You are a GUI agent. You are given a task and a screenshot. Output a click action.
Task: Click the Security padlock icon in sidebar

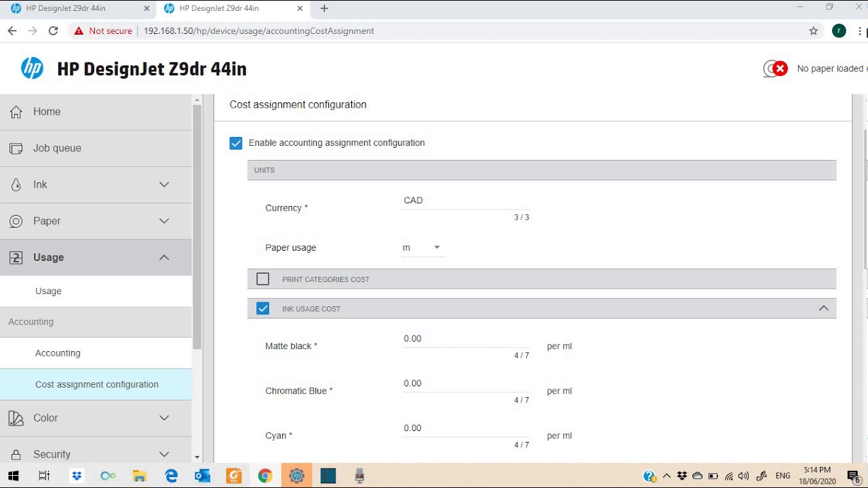coord(16,455)
